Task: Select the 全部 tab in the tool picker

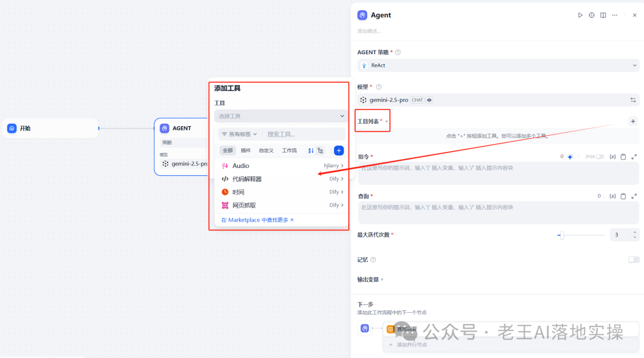Action: point(228,151)
